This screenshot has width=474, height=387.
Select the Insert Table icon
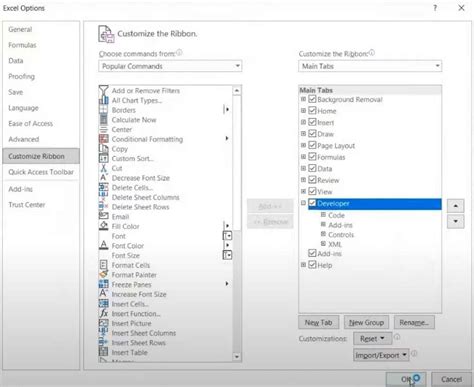click(x=104, y=352)
